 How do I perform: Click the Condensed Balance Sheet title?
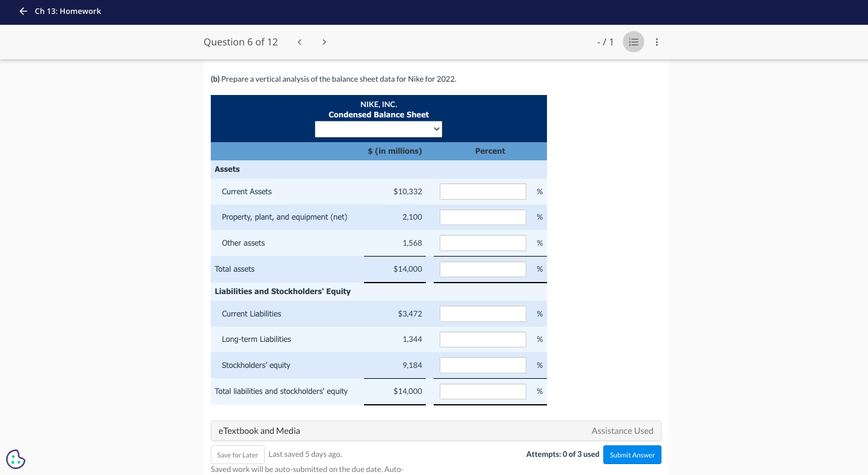tap(379, 114)
